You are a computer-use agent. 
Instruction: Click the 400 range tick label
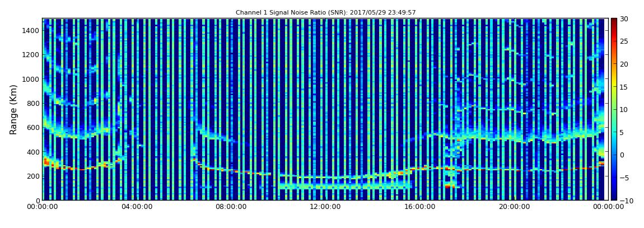click(33, 152)
